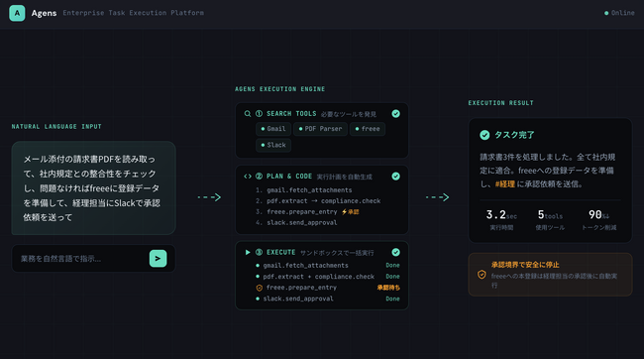Click the task complete checkmark icon
Screen dimensions: 644x360
(484, 135)
